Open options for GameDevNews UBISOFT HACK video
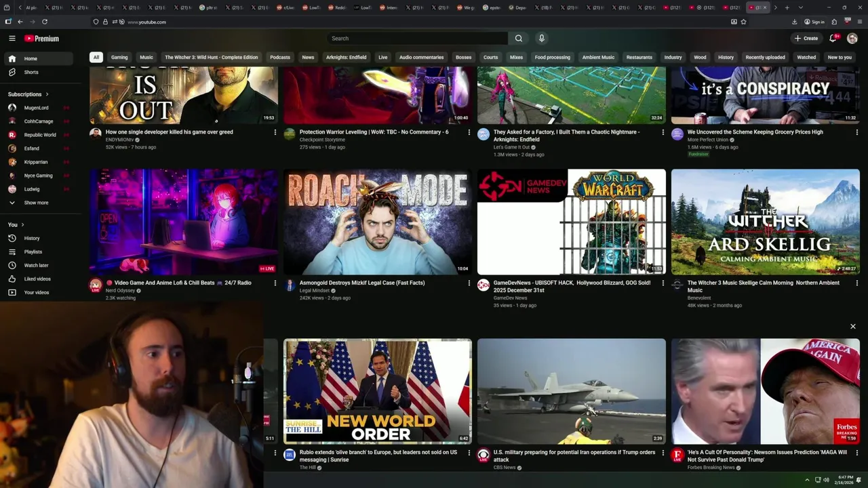This screenshot has width=868, height=488. click(x=663, y=283)
